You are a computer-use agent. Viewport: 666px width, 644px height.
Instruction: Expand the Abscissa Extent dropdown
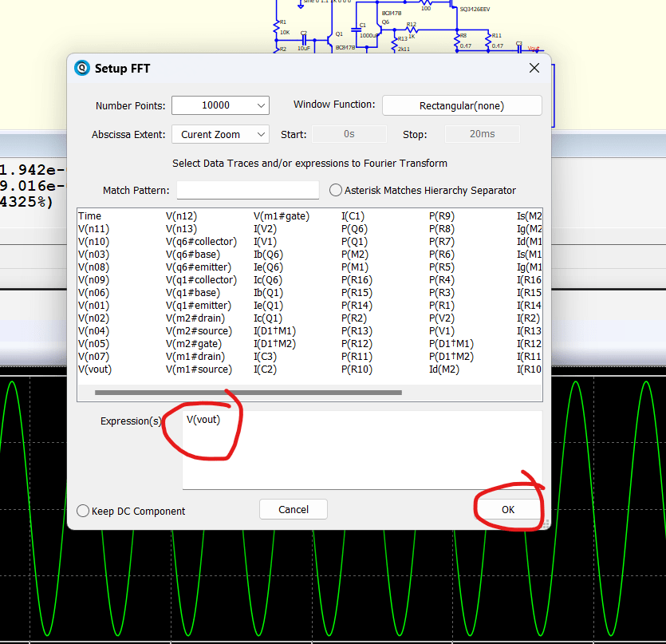pyautogui.click(x=220, y=134)
